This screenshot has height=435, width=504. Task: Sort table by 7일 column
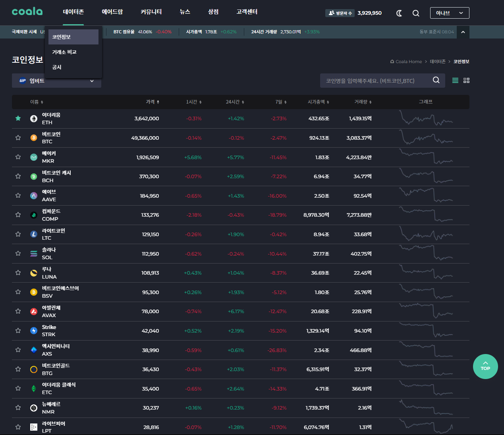(281, 102)
